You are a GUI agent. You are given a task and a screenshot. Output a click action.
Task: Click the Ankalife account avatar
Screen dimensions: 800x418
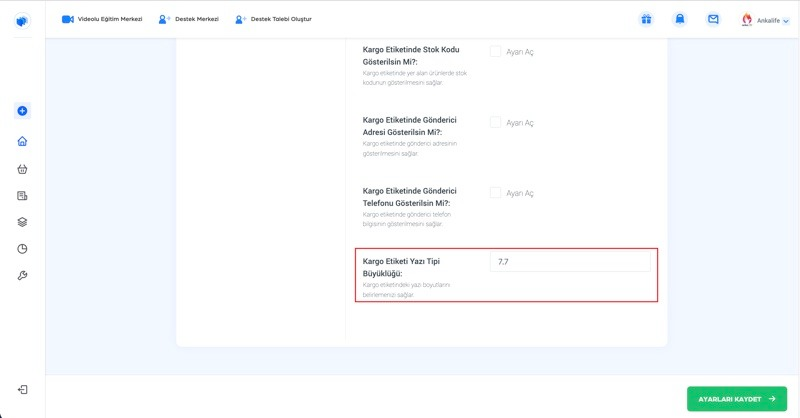pos(747,19)
